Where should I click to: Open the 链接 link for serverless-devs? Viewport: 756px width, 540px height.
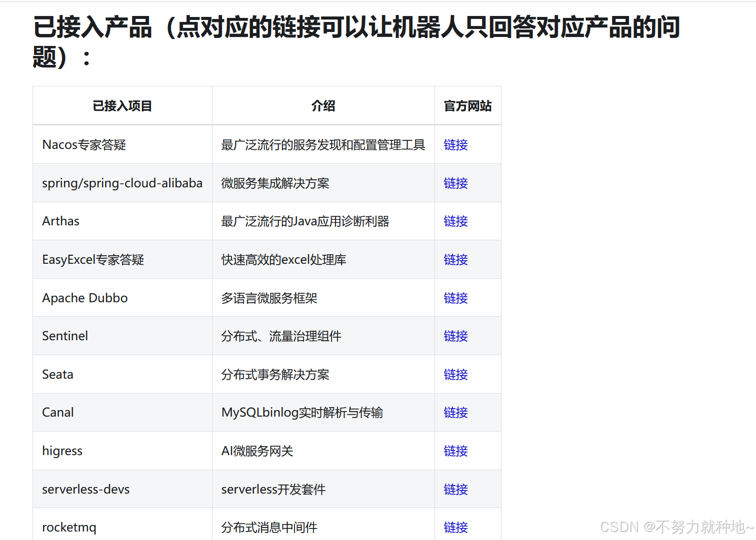point(455,490)
